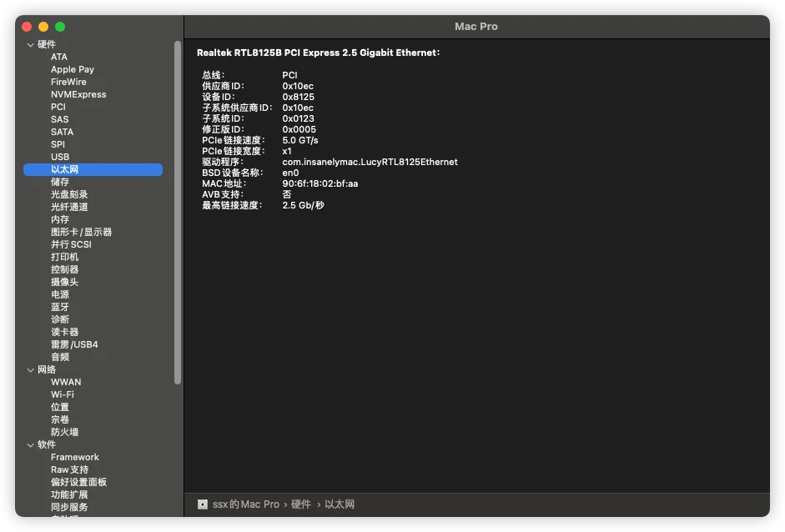The height and width of the screenshot is (532, 785).
Task: Collapse the 硬件 section chevron
Action: [x=31, y=44]
